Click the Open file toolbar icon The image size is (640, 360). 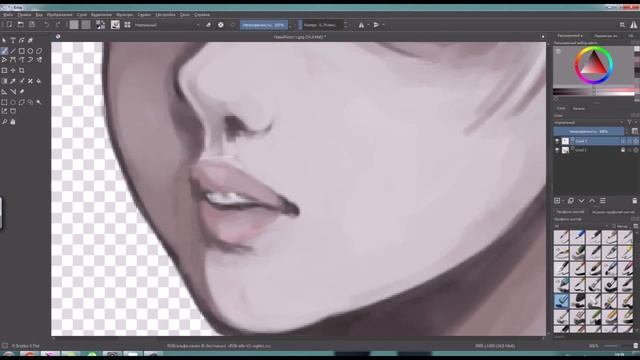[20, 25]
